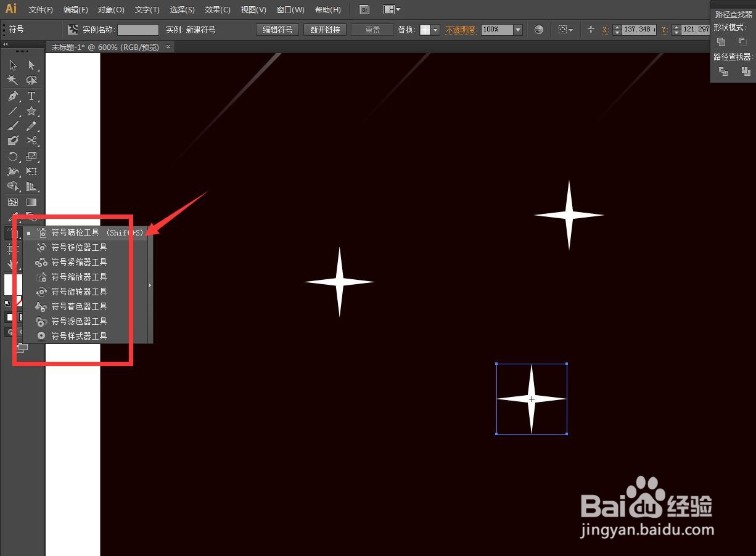
Task: Open the 选择(S) menu
Action: 183,10
